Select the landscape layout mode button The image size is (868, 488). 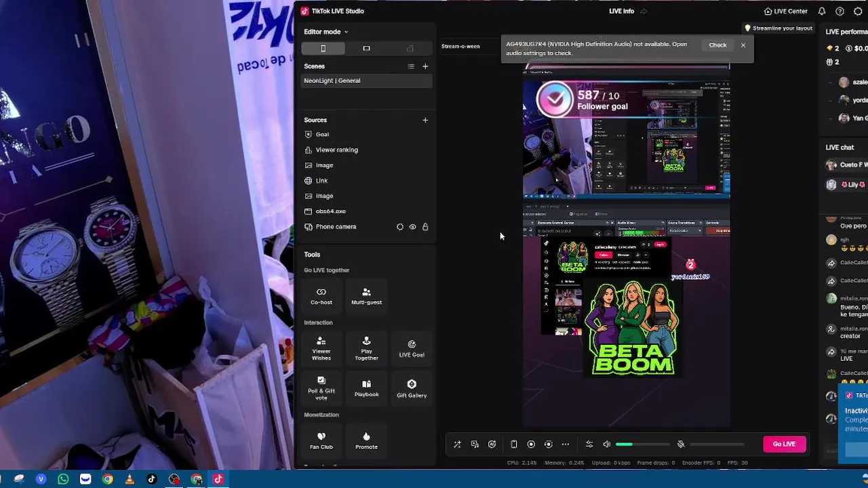[x=366, y=48]
